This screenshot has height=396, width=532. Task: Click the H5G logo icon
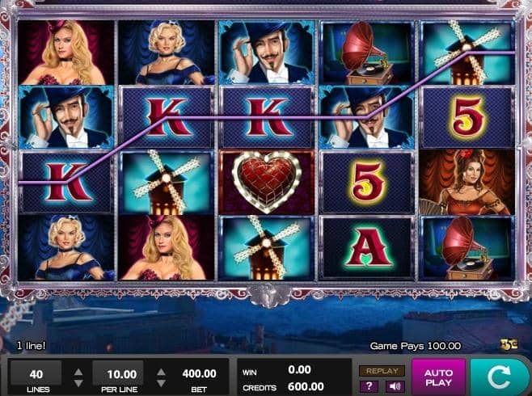point(509,343)
